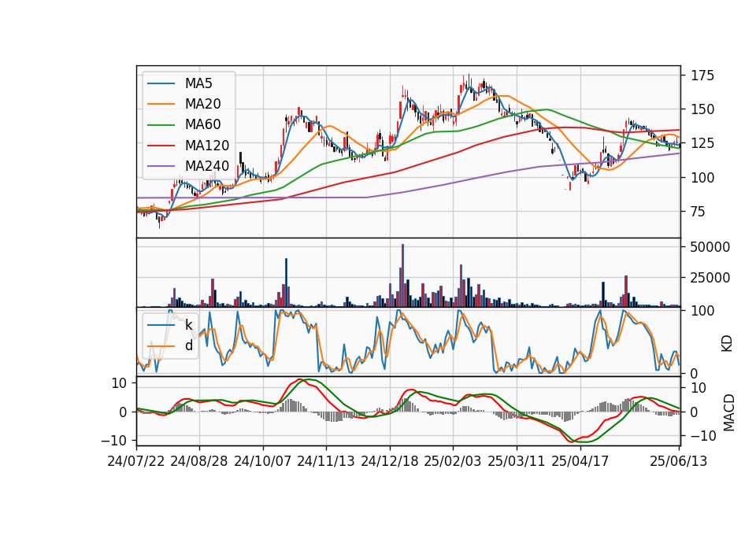Viewport: 756px width, 543px height.
Task: Click the 25000 volume axis label
Action: [x=710, y=278]
